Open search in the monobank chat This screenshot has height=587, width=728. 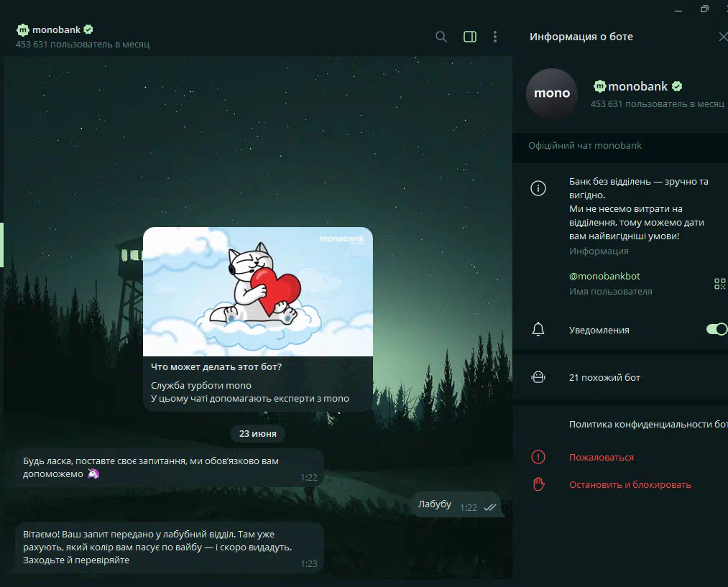[441, 37]
